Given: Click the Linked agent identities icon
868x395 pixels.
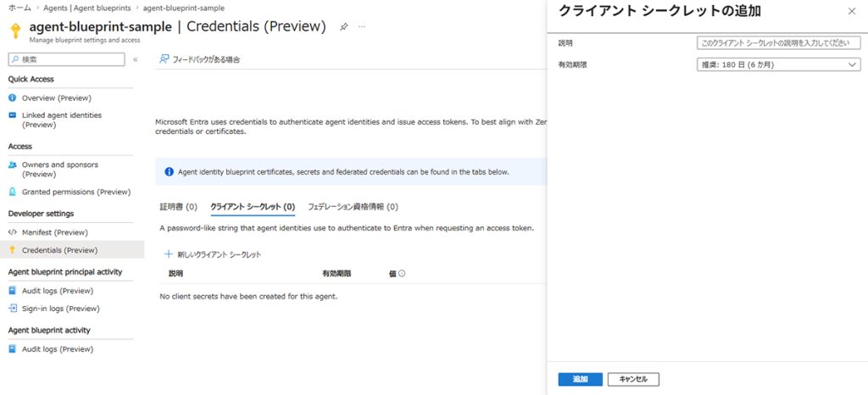Looking at the screenshot, I should tap(12, 115).
